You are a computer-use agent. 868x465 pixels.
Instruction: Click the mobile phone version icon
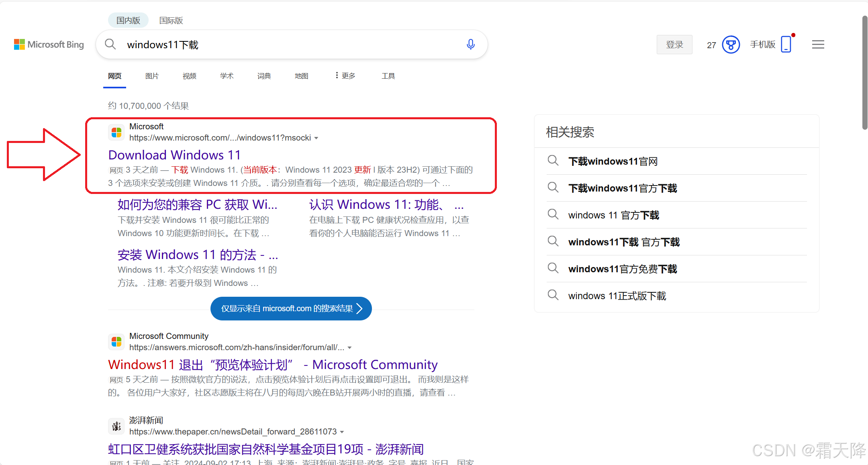(786, 44)
